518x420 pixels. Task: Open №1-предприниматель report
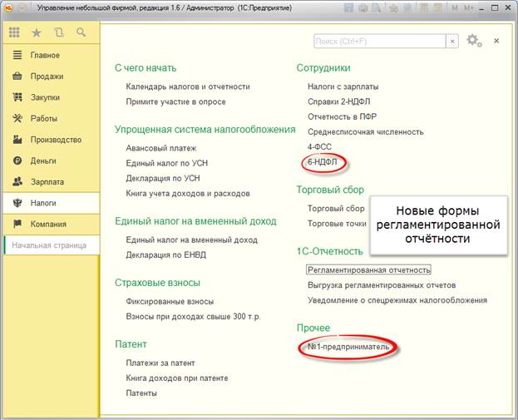[348, 347]
